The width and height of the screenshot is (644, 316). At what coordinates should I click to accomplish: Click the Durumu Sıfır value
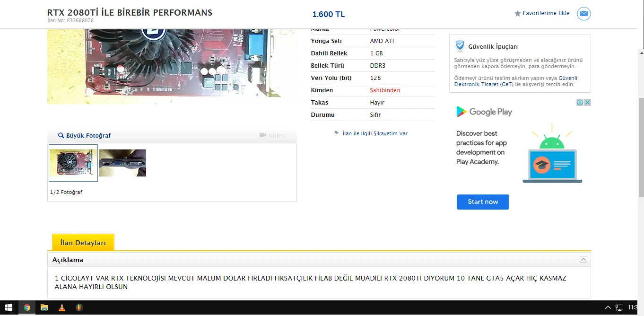pyautogui.click(x=375, y=114)
